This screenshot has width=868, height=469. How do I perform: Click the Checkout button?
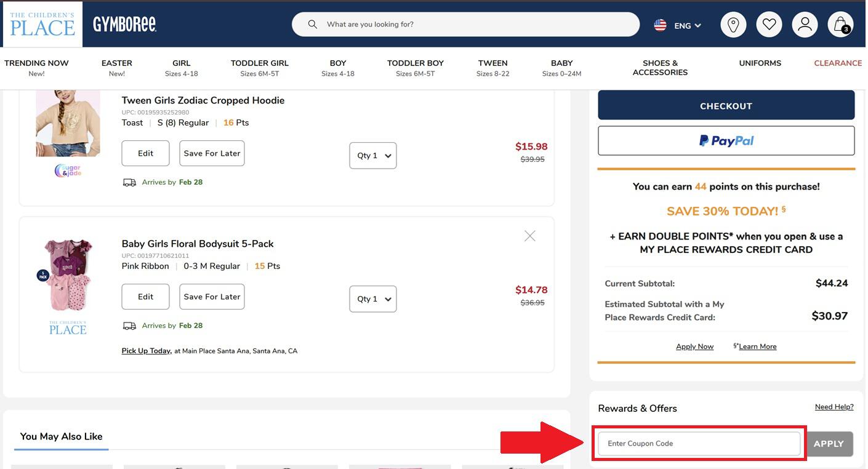726,105
